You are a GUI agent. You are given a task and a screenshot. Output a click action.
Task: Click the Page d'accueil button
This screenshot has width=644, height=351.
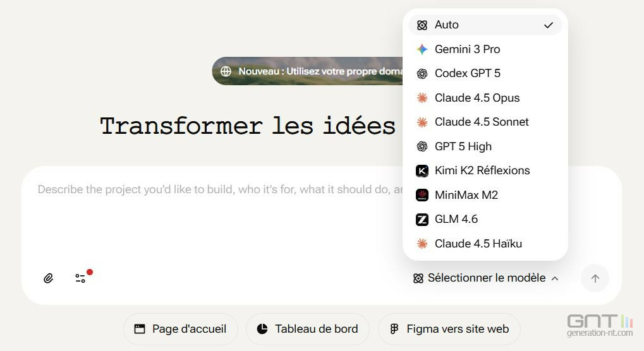tap(180, 329)
